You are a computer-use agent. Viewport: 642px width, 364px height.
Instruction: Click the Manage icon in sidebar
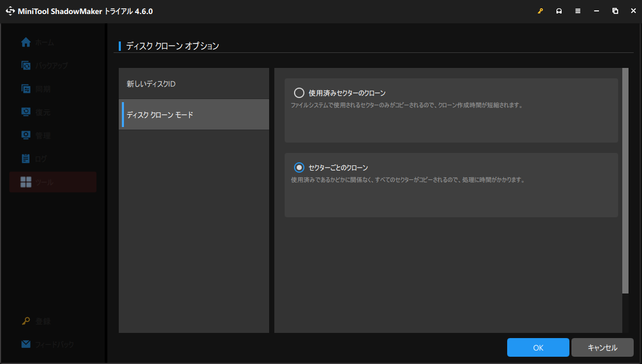coord(26,135)
